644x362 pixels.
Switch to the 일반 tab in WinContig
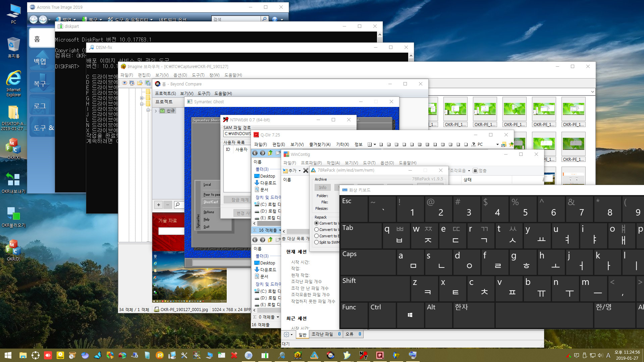pyautogui.click(x=303, y=335)
